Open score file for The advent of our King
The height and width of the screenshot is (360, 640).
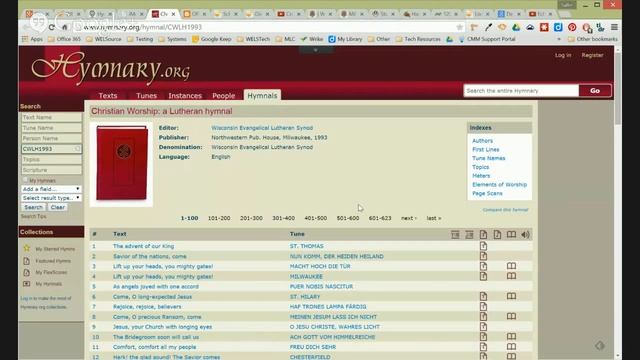point(483,246)
